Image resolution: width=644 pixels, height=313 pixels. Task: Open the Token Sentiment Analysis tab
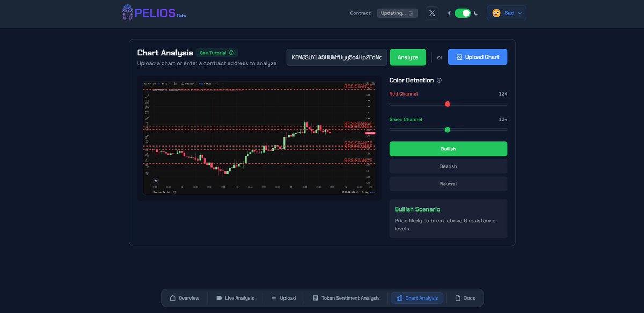(x=346, y=298)
